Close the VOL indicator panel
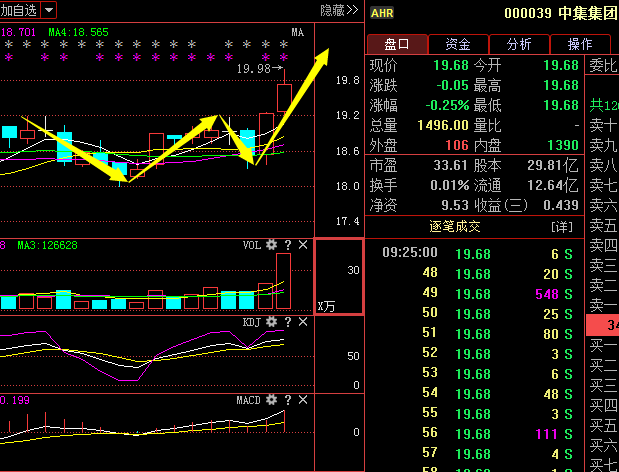Viewport: 619px width, 472px height. click(302, 246)
